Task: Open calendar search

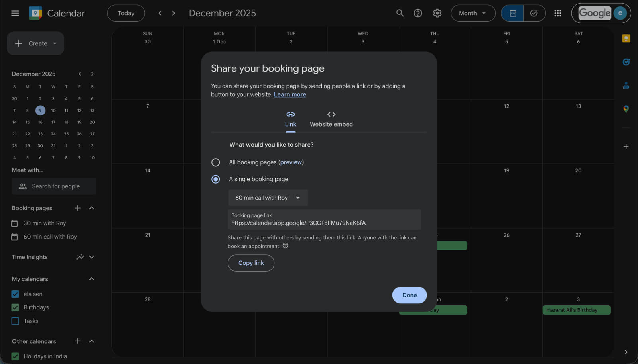Action: tap(400, 13)
